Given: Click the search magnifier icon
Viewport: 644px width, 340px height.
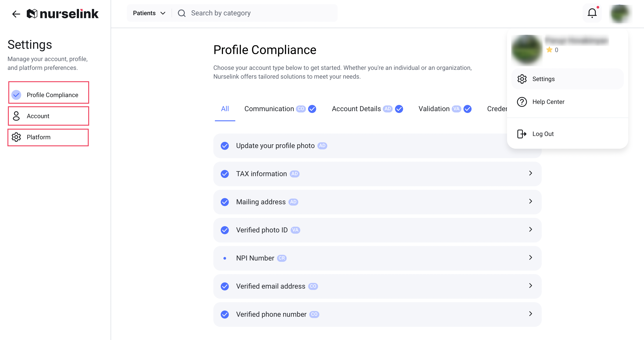Looking at the screenshot, I should (x=182, y=13).
